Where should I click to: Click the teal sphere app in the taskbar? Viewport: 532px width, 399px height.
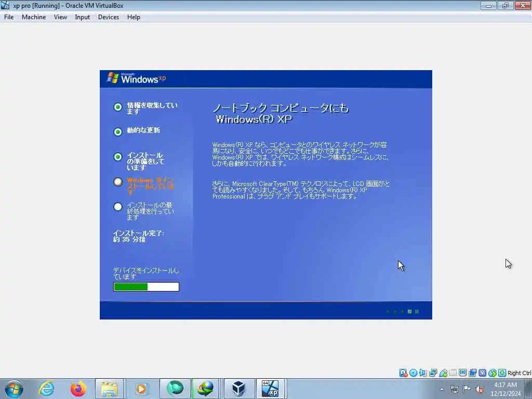(175, 389)
